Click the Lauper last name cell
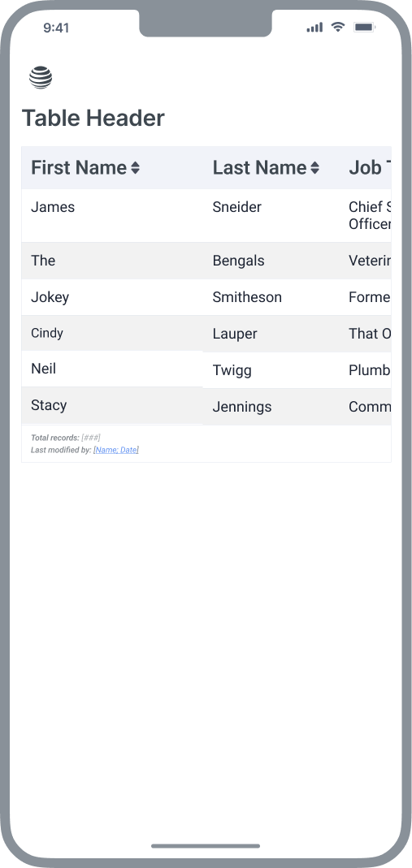412x868 pixels. (271, 334)
